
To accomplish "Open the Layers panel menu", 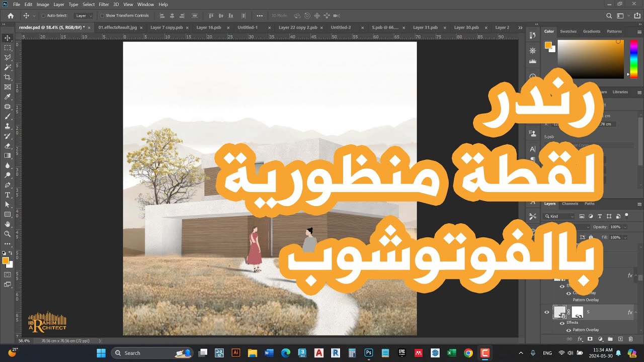I will coord(639,204).
